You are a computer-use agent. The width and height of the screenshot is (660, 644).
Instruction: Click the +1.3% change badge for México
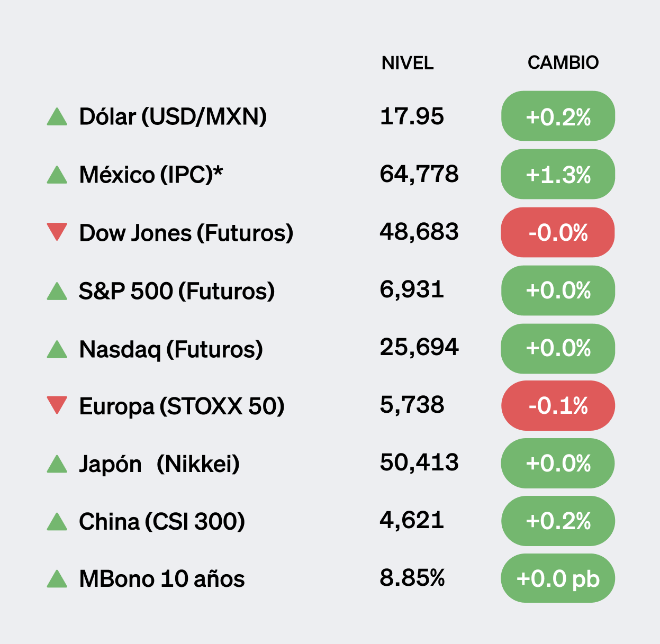click(x=558, y=175)
